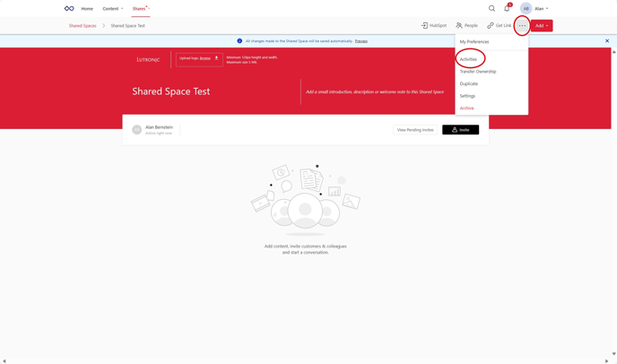The image size is (617, 364).
Task: Click the three-dots more options button
Action: [x=522, y=26]
